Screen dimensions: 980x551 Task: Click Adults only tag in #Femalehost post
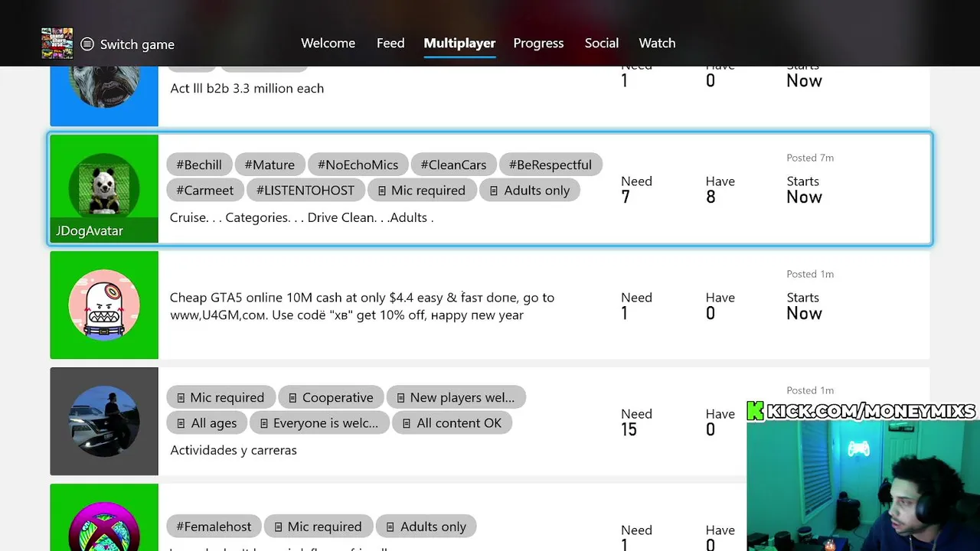tap(426, 527)
